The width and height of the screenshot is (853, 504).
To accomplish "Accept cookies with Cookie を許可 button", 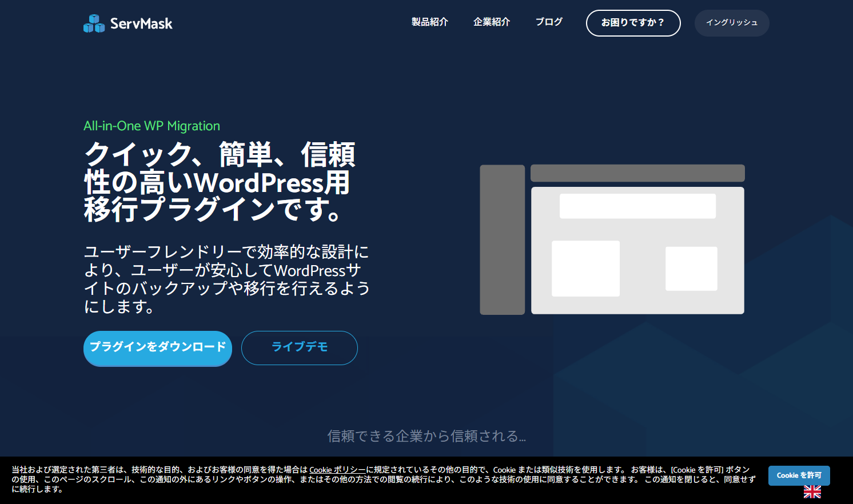I will pyautogui.click(x=799, y=475).
